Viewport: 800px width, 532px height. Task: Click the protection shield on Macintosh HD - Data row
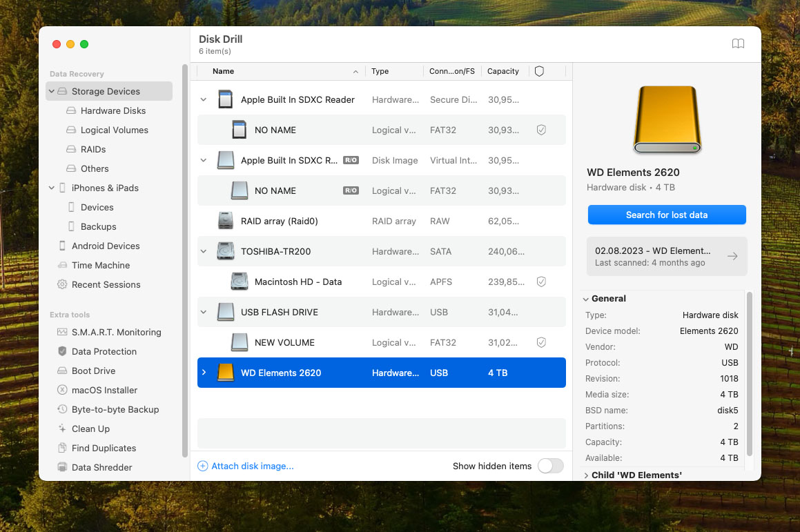click(x=541, y=282)
